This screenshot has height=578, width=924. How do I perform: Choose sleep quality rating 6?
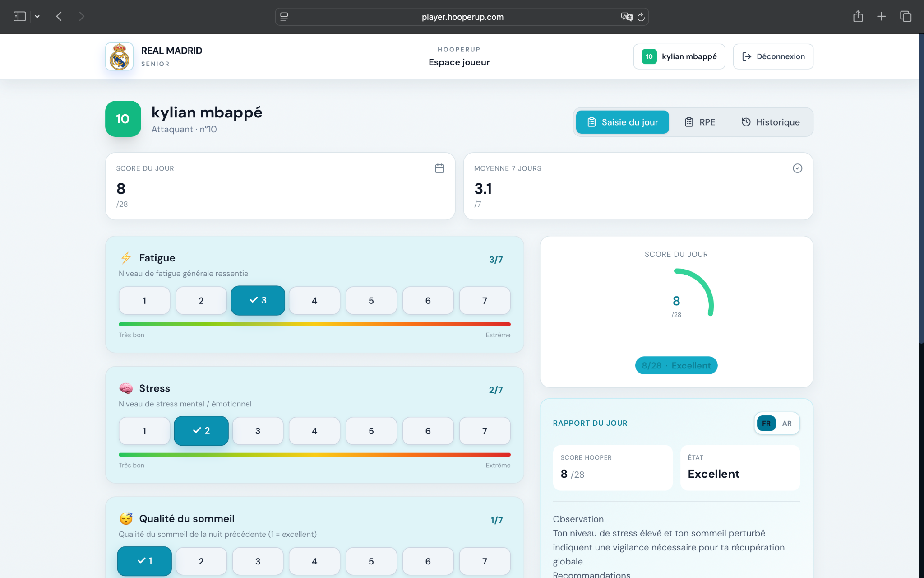[428, 561]
